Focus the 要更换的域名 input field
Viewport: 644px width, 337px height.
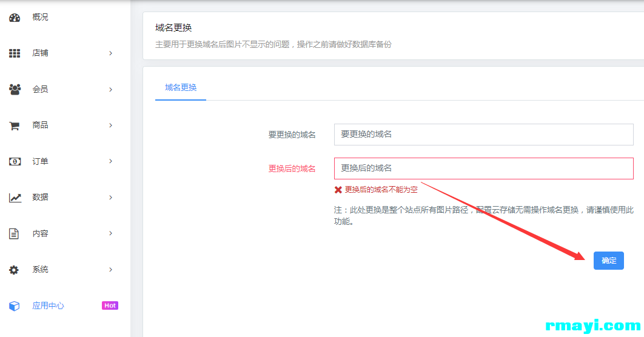(483, 135)
